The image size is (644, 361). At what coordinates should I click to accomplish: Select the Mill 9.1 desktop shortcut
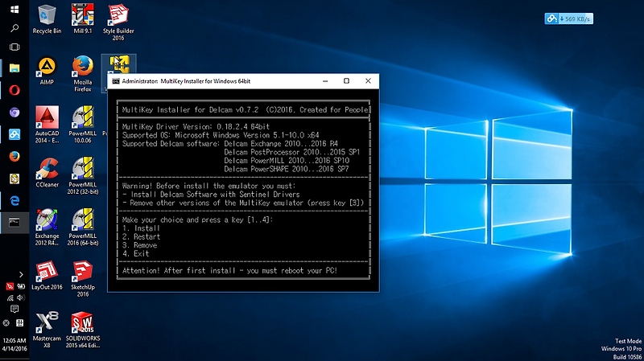[x=83, y=19]
